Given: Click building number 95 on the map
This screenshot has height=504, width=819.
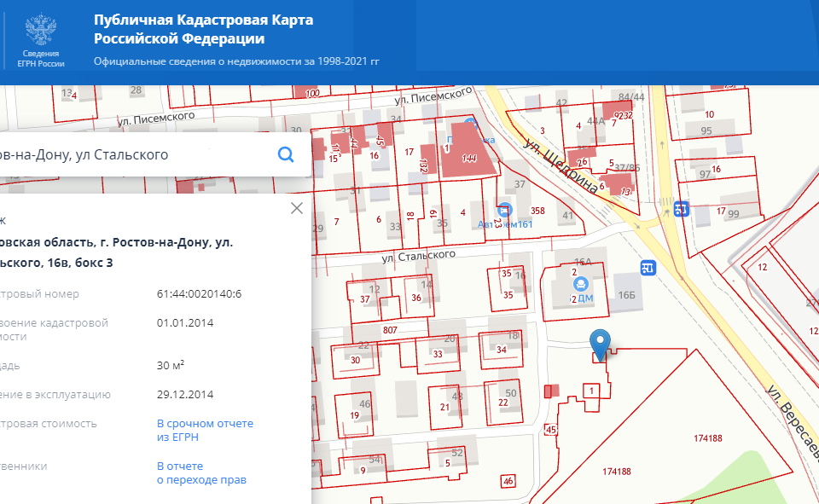Looking at the screenshot, I should point(706,130).
